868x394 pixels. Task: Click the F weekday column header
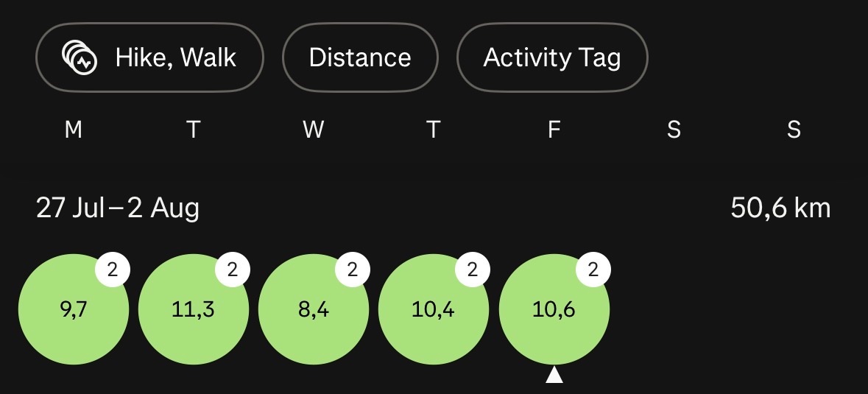pos(554,130)
